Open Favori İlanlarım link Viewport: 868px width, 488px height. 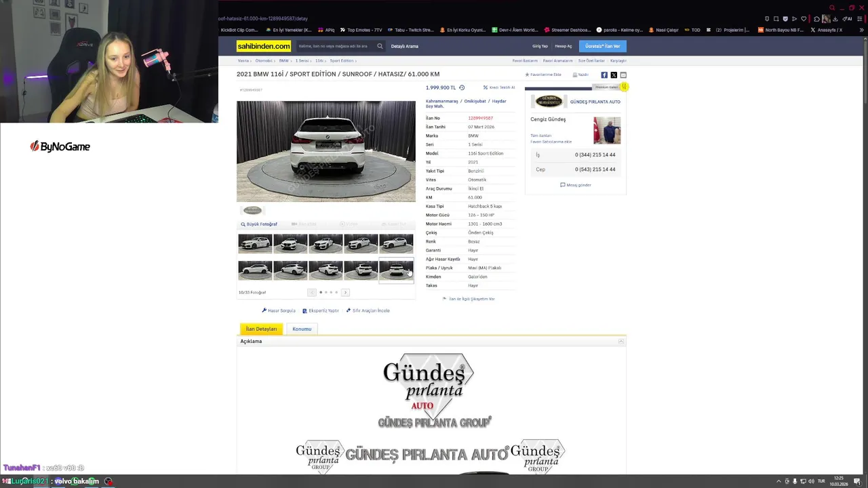525,61
